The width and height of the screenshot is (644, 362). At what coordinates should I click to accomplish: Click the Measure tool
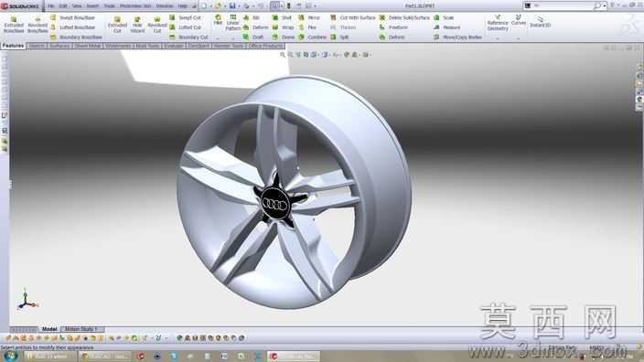tap(446, 27)
